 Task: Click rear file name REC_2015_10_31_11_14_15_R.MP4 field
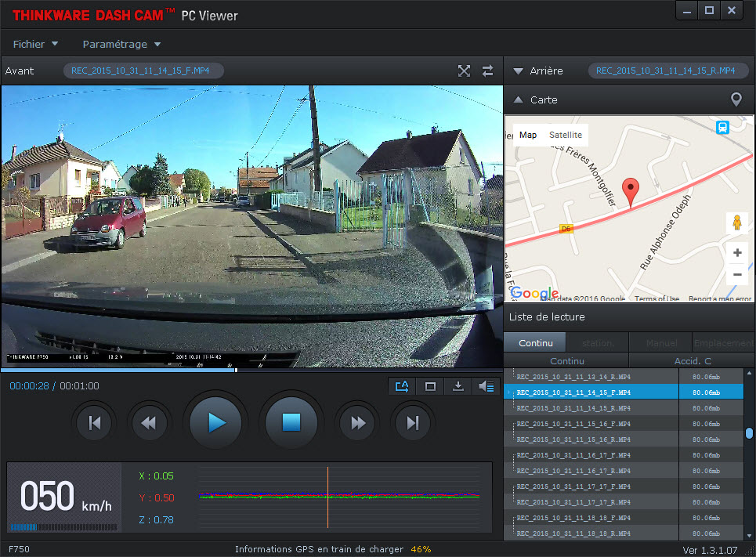667,71
